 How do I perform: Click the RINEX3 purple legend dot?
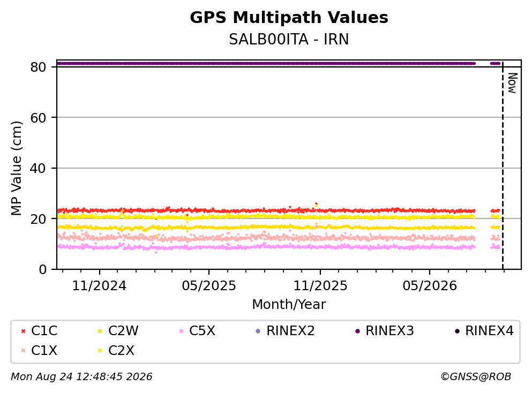tap(357, 331)
